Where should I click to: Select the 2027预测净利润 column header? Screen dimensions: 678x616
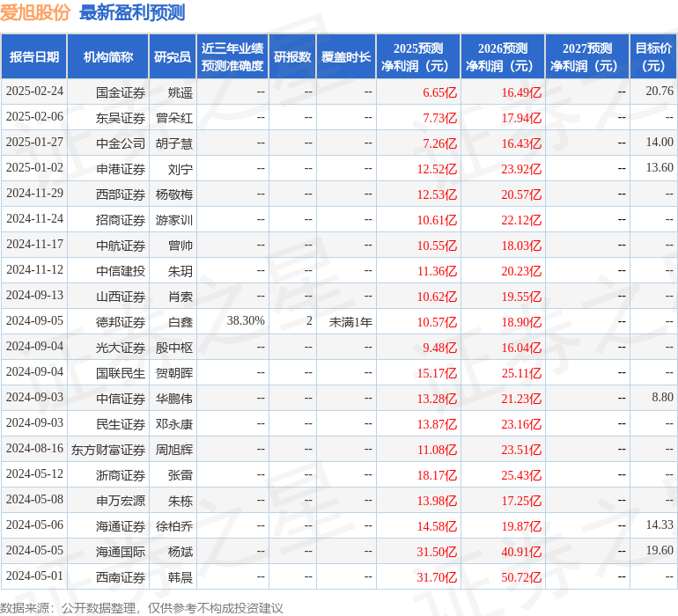pyautogui.click(x=587, y=56)
